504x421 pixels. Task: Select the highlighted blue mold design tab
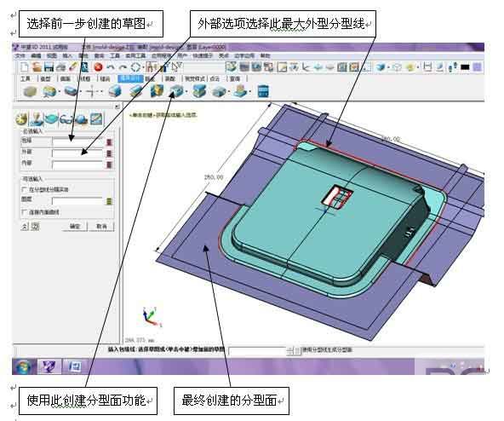coord(130,79)
